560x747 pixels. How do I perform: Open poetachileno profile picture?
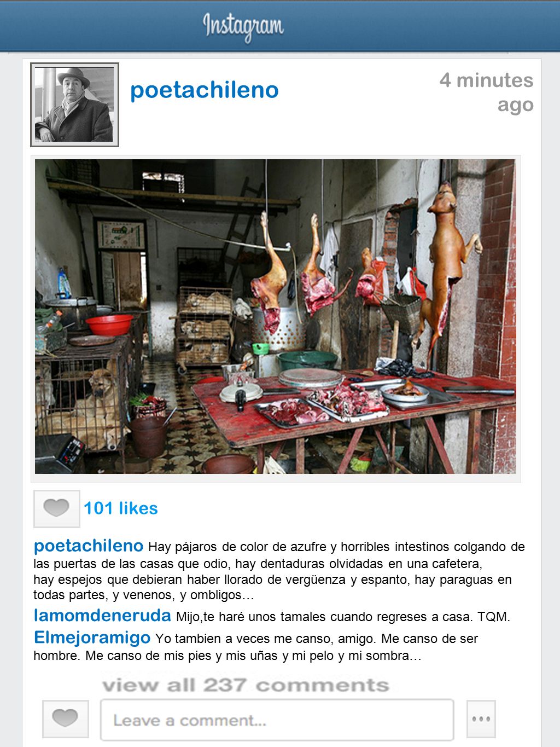74,105
